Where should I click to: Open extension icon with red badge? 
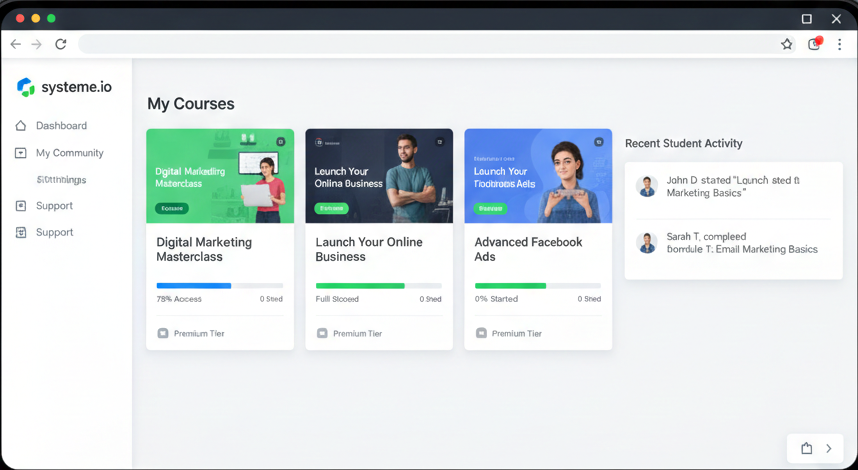click(x=815, y=44)
